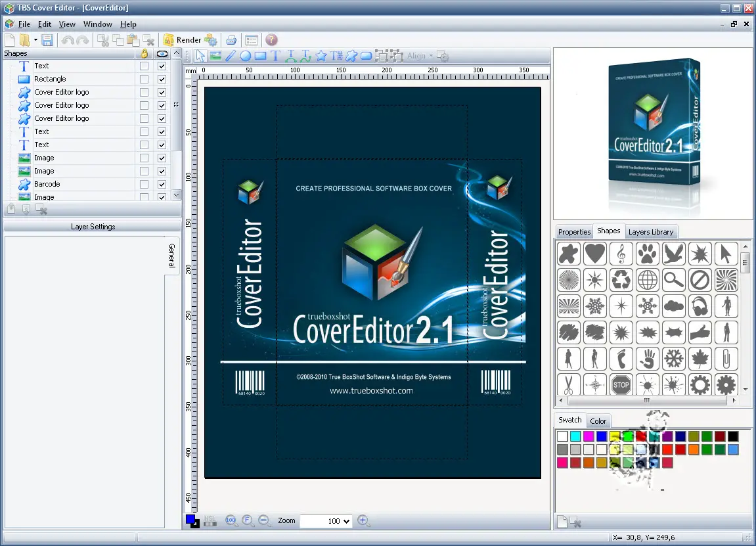Image resolution: width=756 pixels, height=546 pixels.
Task: Click shapes list scroll up arrow
Action: [177, 53]
